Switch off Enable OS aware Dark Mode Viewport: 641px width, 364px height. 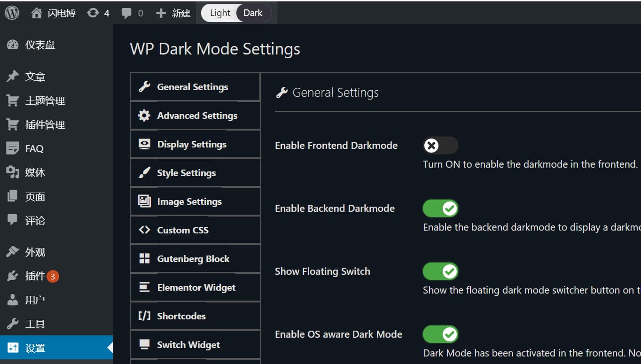point(440,334)
